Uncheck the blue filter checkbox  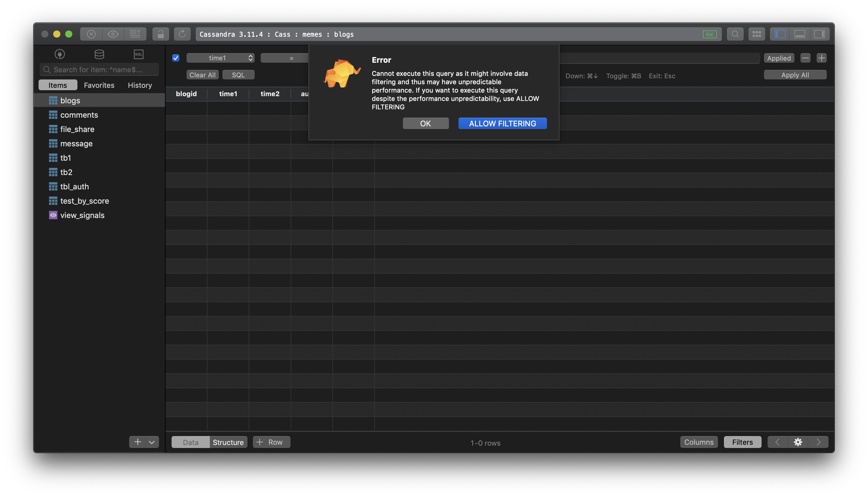coord(175,58)
